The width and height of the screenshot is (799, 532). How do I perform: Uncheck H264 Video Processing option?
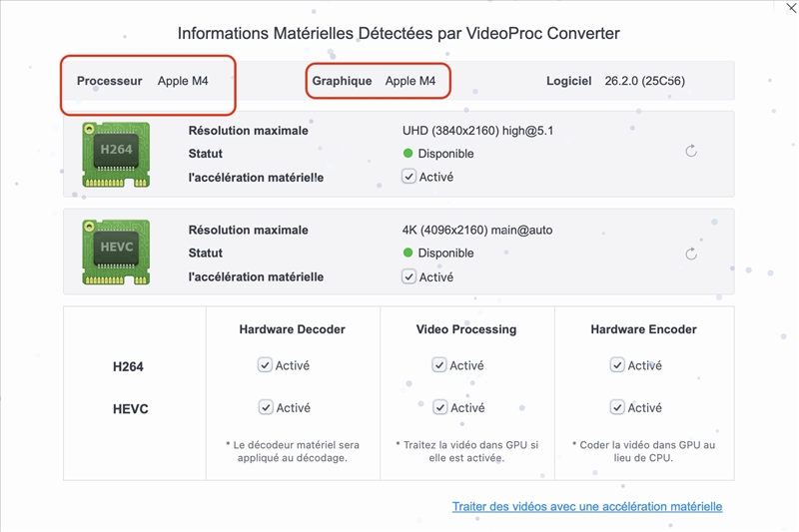coord(439,365)
